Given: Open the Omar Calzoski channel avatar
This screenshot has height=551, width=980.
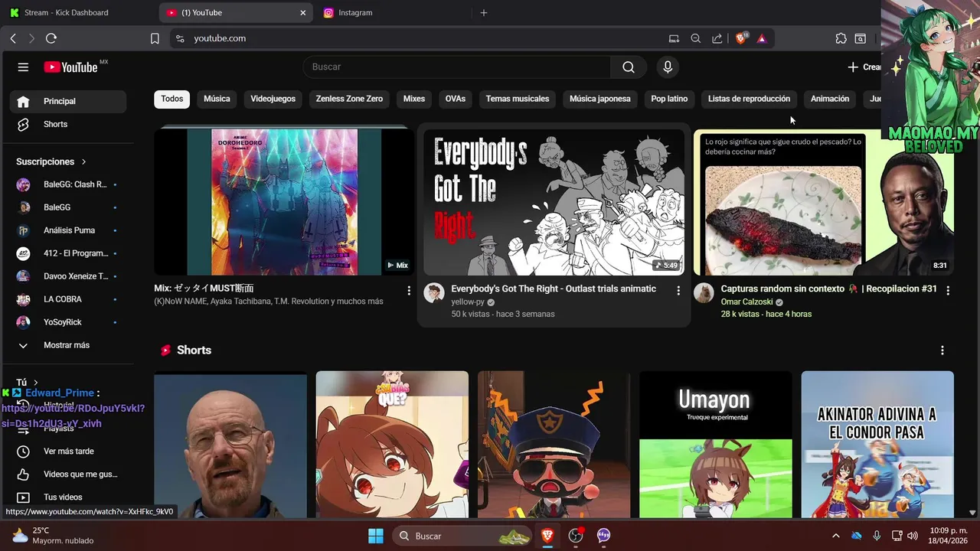Looking at the screenshot, I should 704,293.
